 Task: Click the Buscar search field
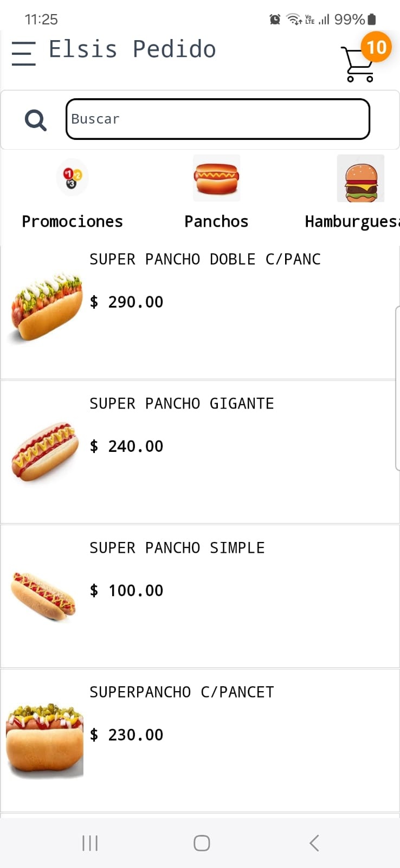(217, 119)
